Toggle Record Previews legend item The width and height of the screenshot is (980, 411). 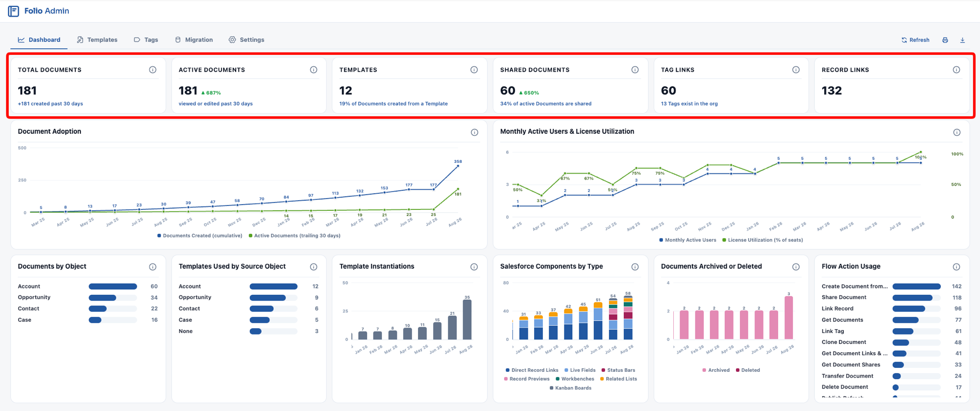click(x=527, y=379)
